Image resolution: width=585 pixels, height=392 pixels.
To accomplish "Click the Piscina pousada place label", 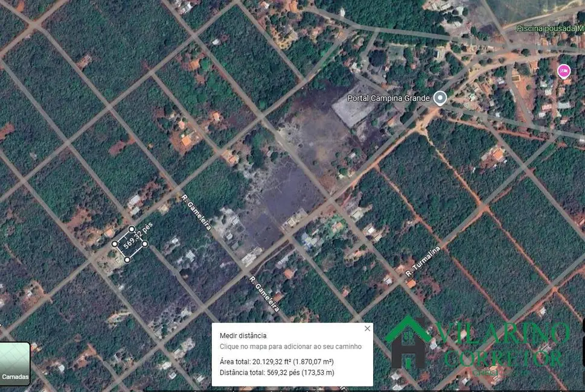I will coord(546,27).
